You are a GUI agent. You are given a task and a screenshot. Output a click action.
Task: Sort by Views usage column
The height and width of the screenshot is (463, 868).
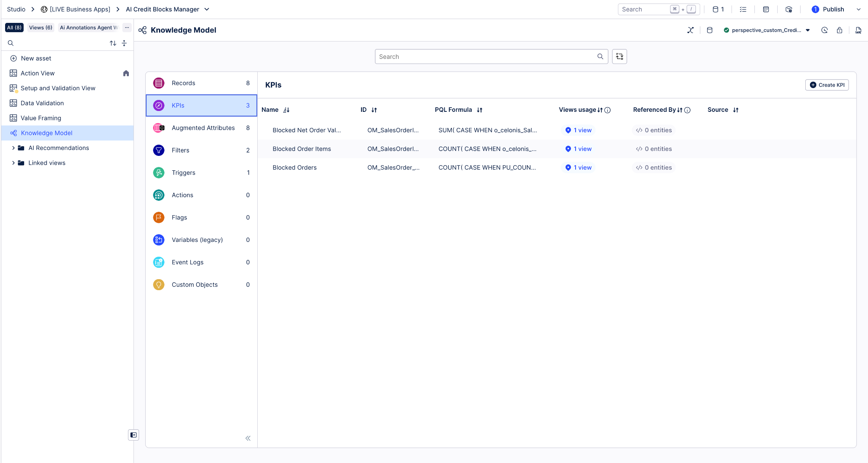point(600,110)
